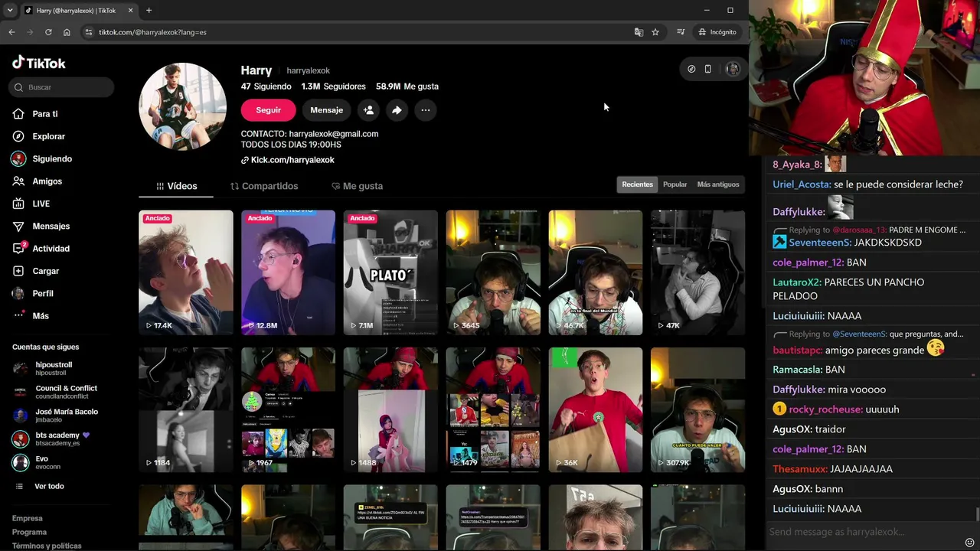Open the TikTok circular music-note icon

[x=691, y=69]
